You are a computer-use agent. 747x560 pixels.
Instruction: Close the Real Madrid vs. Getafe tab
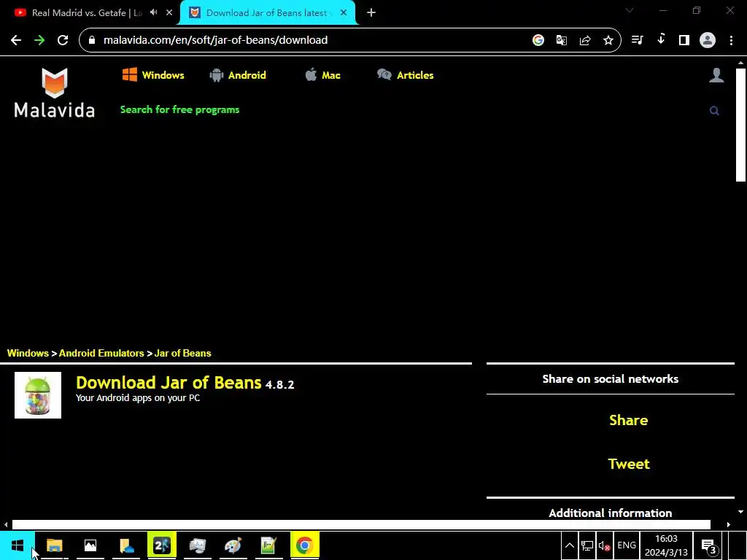tap(169, 13)
